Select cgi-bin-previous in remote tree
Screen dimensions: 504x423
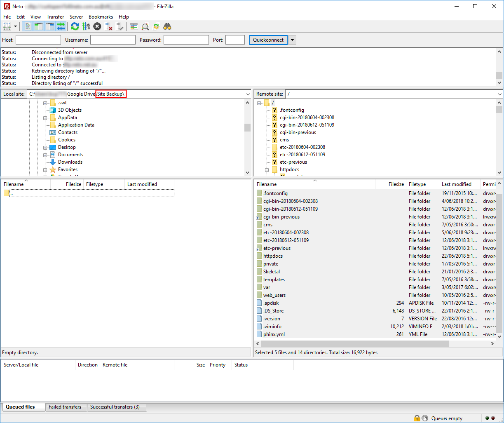[x=298, y=132]
